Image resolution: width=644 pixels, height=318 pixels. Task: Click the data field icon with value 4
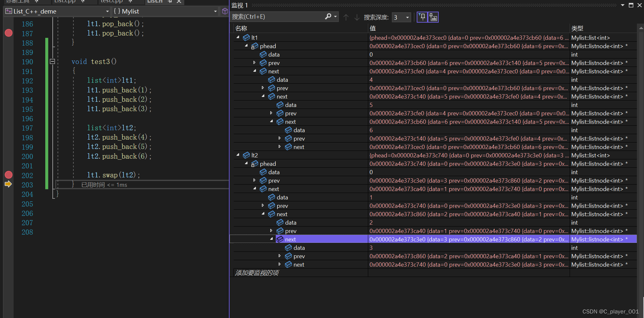(x=272, y=80)
